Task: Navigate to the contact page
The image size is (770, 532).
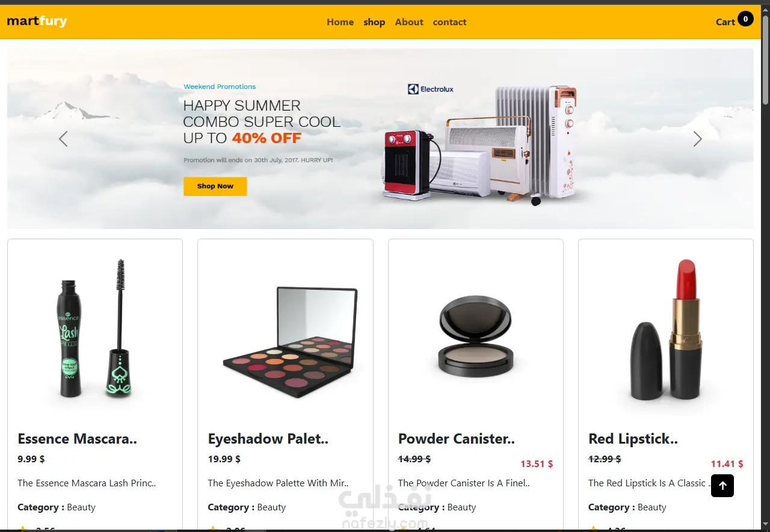Action: [449, 22]
